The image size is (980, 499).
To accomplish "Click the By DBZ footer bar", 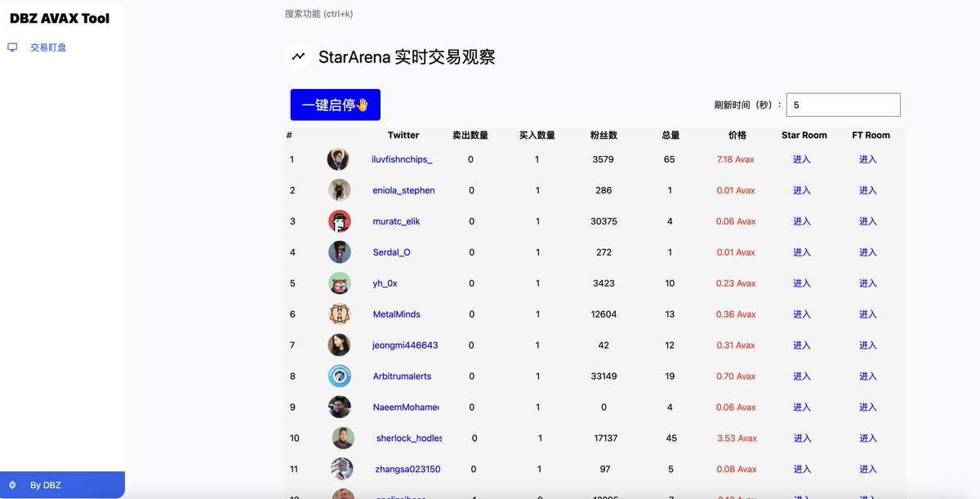I will pos(62,484).
